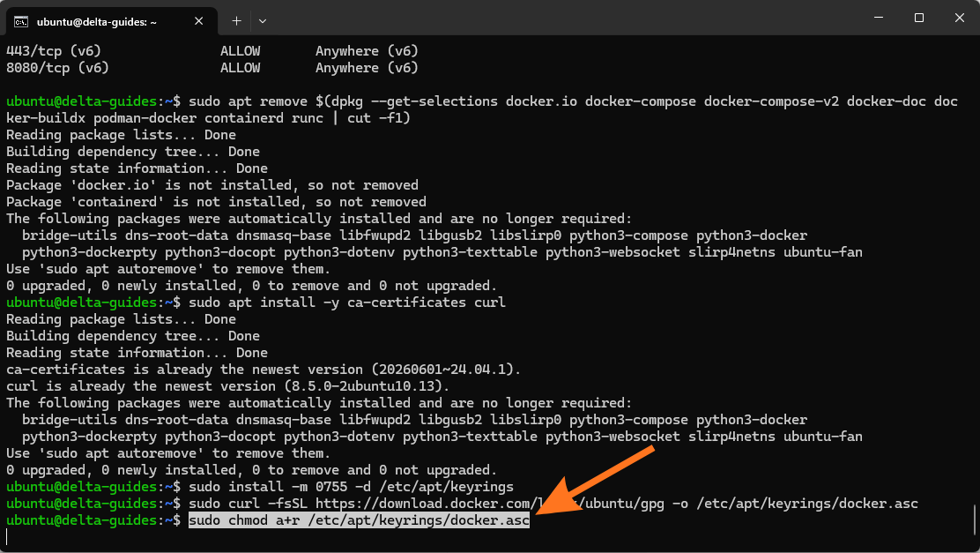
Task: Expand the new-tab profile dropdown chevron
Action: point(263,21)
